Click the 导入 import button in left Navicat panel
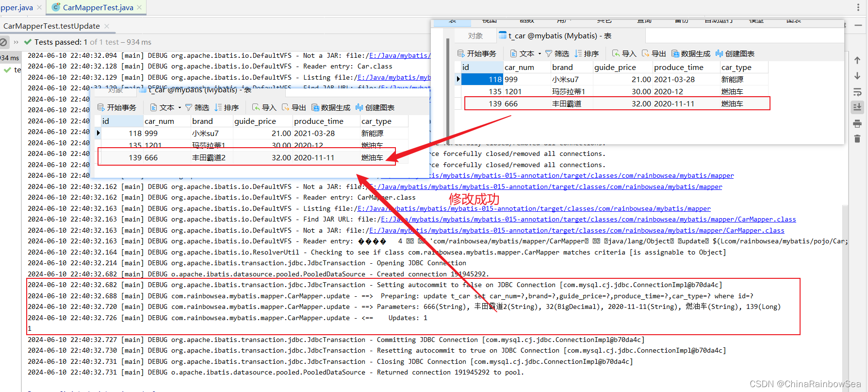Viewport: 868px width, 392px height. click(x=264, y=107)
